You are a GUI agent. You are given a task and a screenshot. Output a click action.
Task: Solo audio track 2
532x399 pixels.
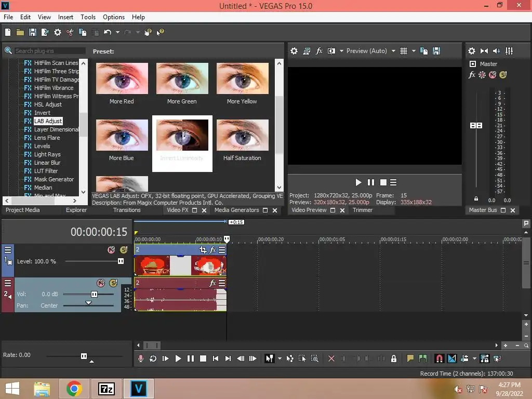point(113,283)
